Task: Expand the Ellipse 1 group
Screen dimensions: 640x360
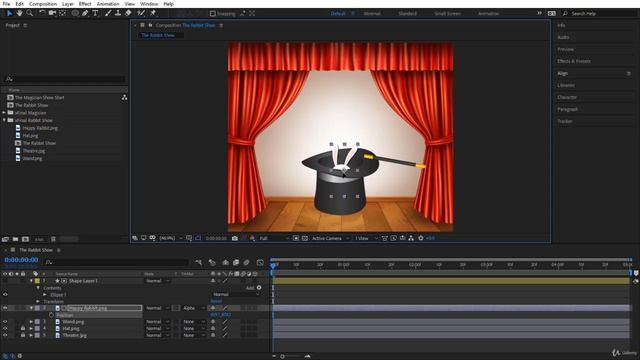Action: coord(45,295)
